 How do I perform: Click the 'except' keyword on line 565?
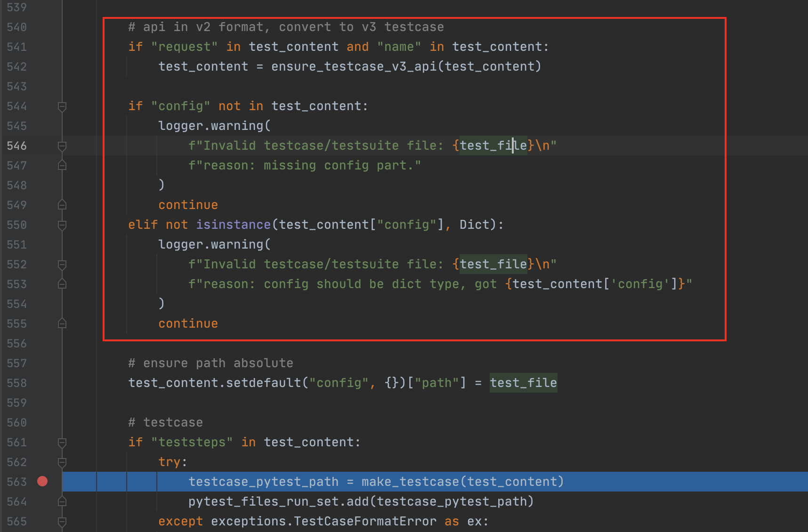click(x=181, y=521)
